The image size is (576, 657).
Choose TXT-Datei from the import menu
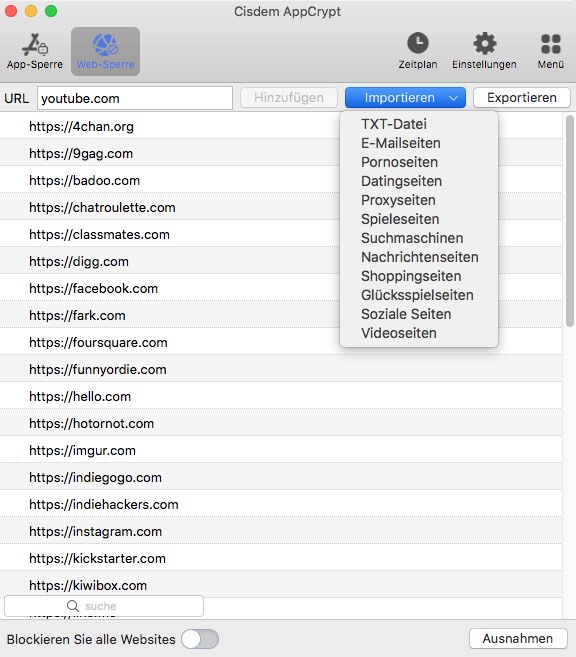(419, 124)
